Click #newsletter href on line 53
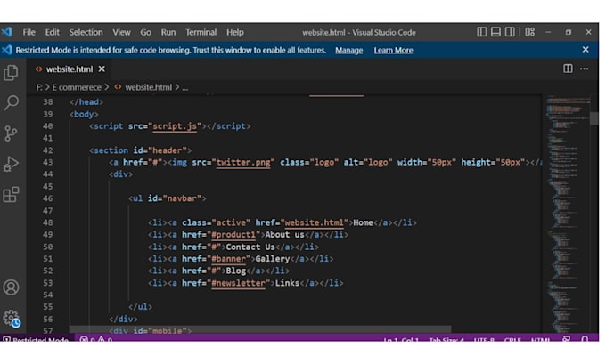This screenshot has width=606, height=364. (x=238, y=283)
